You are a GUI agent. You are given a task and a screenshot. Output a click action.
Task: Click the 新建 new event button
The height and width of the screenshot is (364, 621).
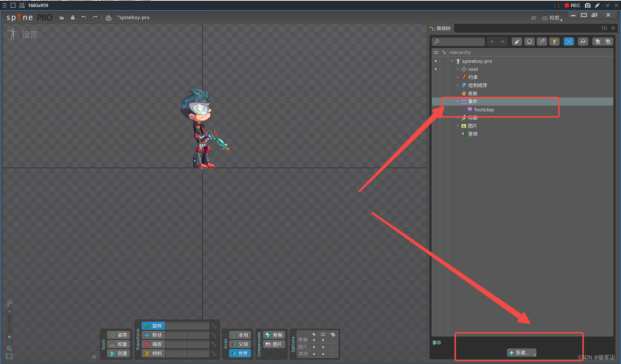(521, 353)
